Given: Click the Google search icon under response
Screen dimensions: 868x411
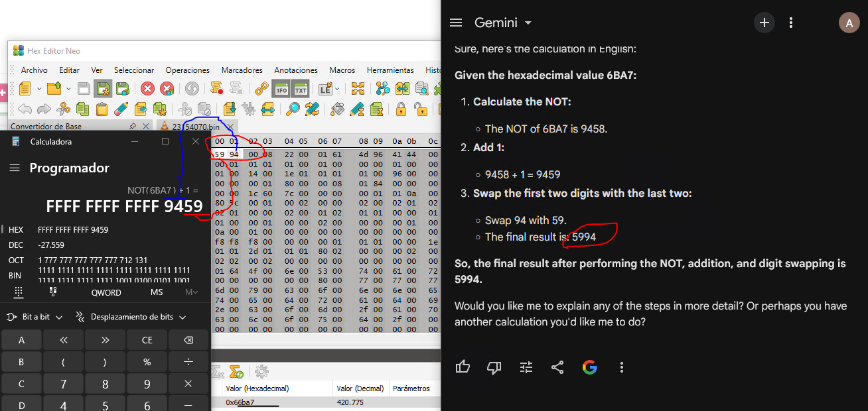Looking at the screenshot, I should [589, 367].
